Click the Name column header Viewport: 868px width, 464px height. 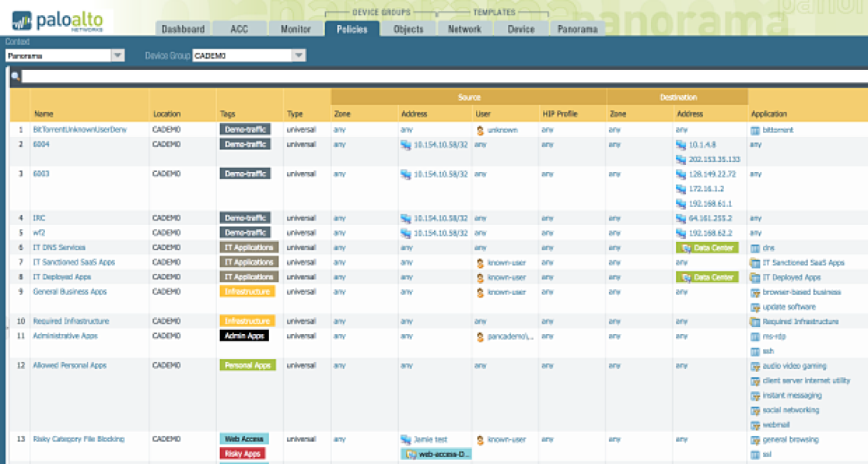[44, 114]
